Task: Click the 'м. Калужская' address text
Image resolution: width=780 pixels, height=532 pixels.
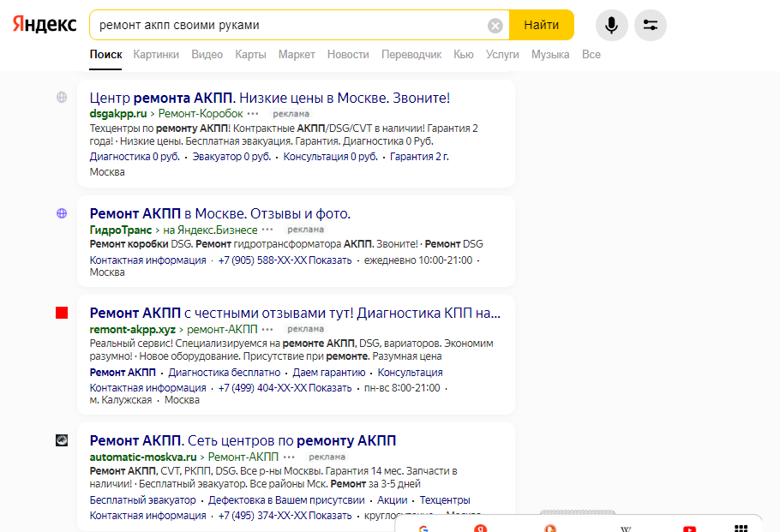Action: coord(120,400)
